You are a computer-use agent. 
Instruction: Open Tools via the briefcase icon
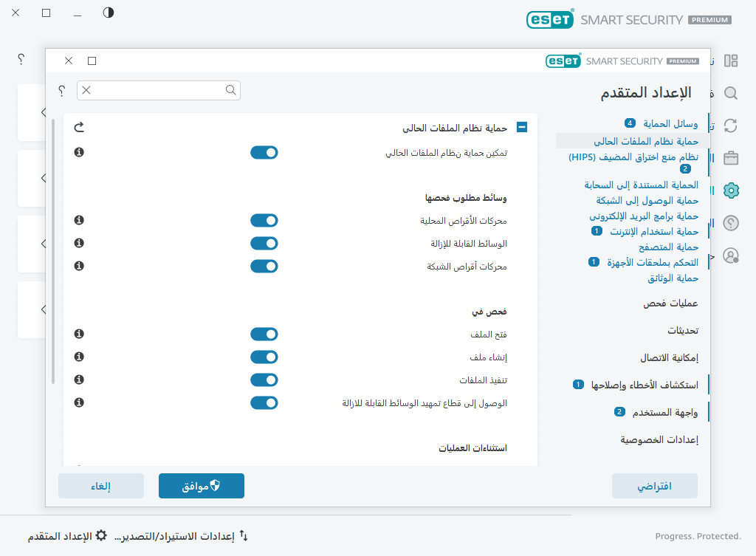(x=731, y=157)
